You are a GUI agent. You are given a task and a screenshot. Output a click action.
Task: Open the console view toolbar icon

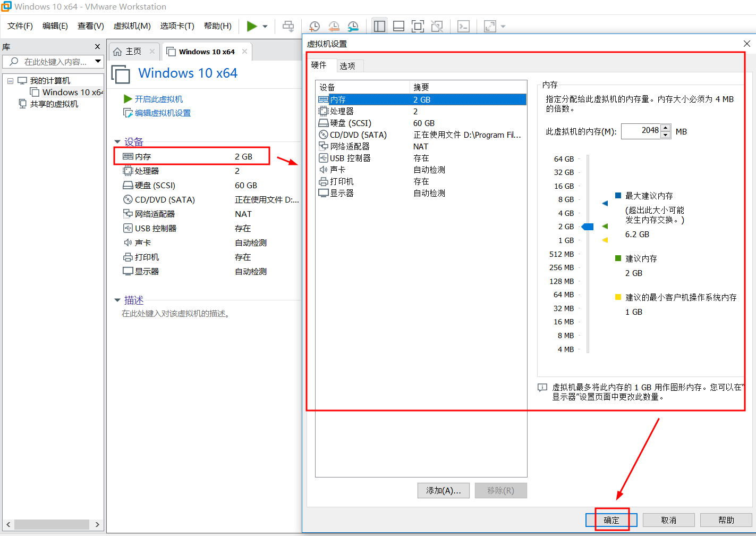[463, 26]
